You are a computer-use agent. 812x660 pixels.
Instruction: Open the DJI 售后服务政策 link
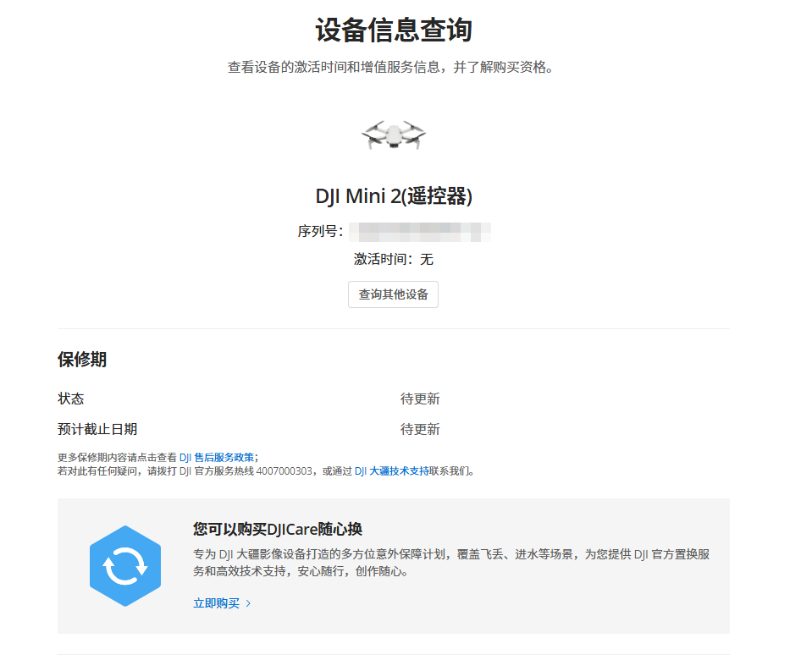[217, 458]
